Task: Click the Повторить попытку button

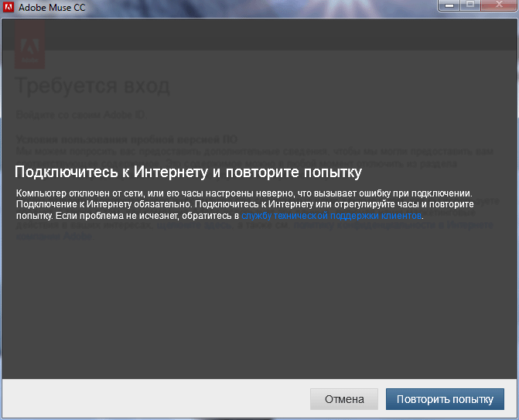Action: point(445,399)
